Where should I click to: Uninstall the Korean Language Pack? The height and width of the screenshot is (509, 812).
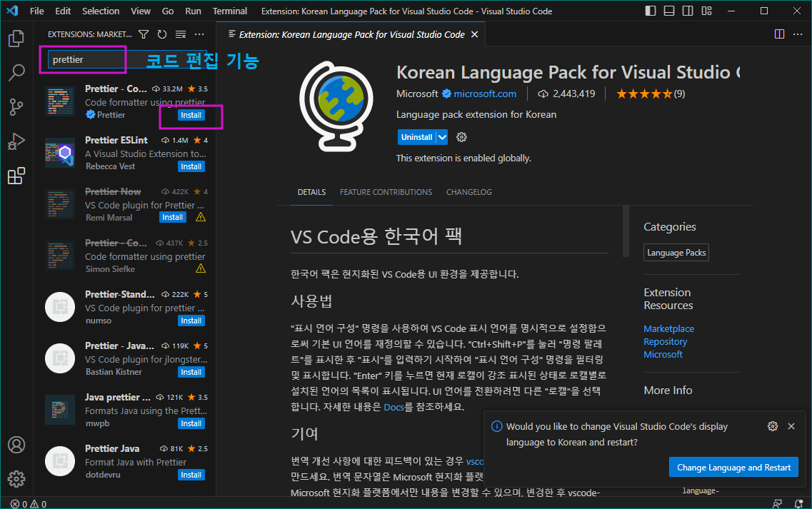click(416, 137)
